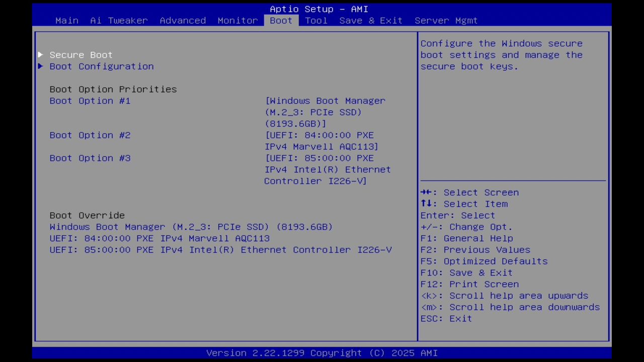
Task: Click the Boot Option Priorities heading
Action: tap(113, 89)
